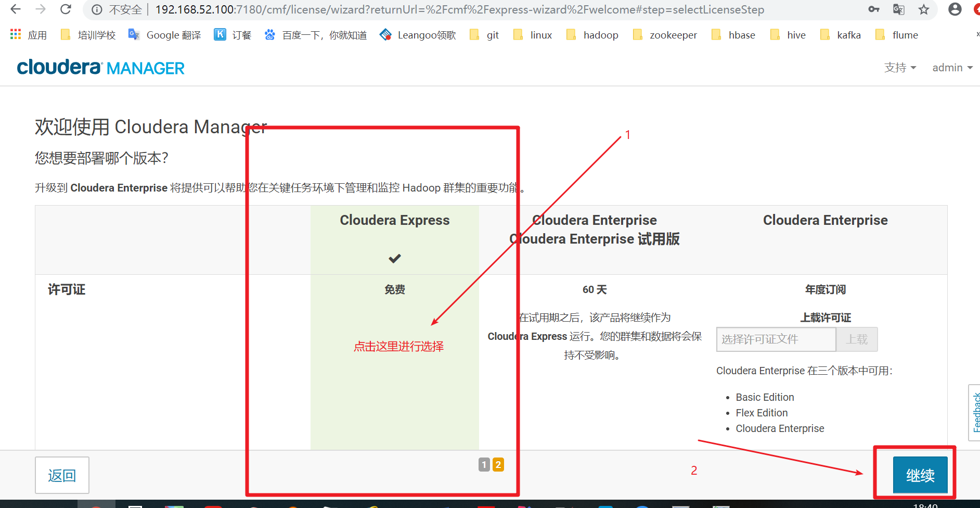
Task: Click the 许可证 row label
Action: 67,289
